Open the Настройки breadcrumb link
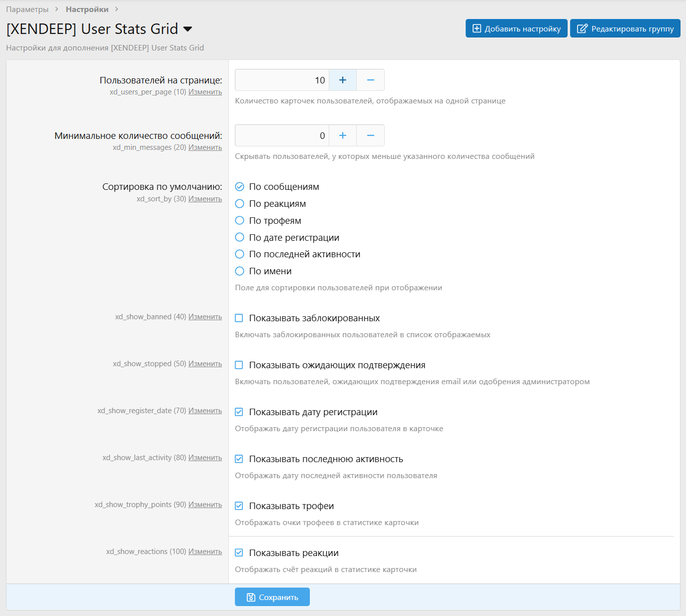 pos(87,9)
